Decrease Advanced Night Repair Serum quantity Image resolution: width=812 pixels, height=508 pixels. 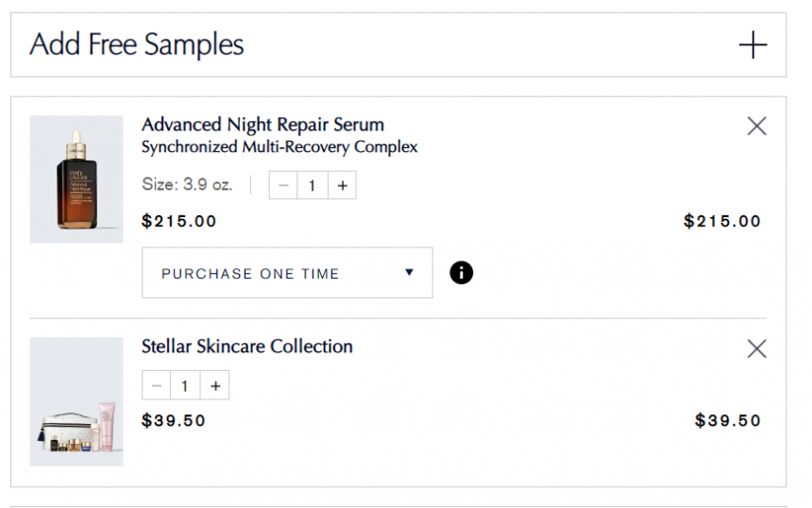[x=283, y=186]
